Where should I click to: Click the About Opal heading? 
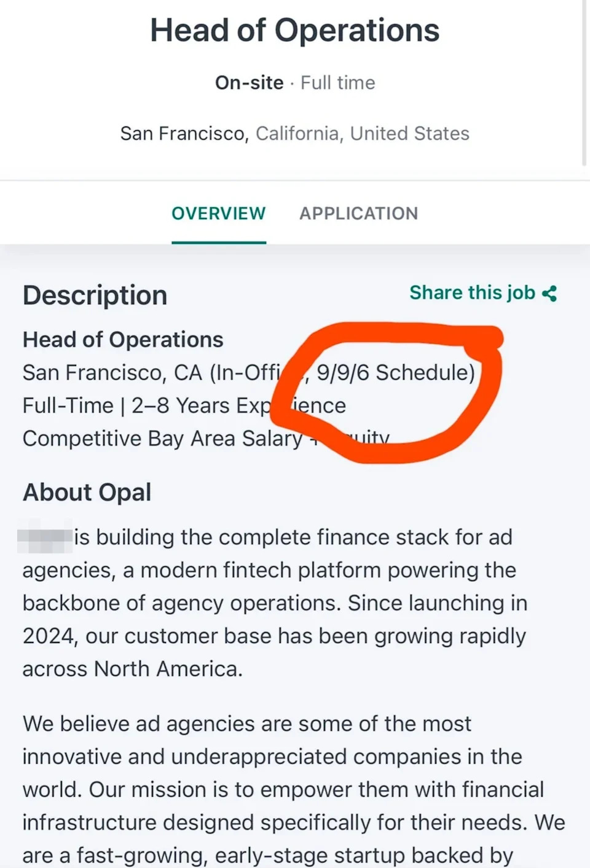click(x=87, y=492)
